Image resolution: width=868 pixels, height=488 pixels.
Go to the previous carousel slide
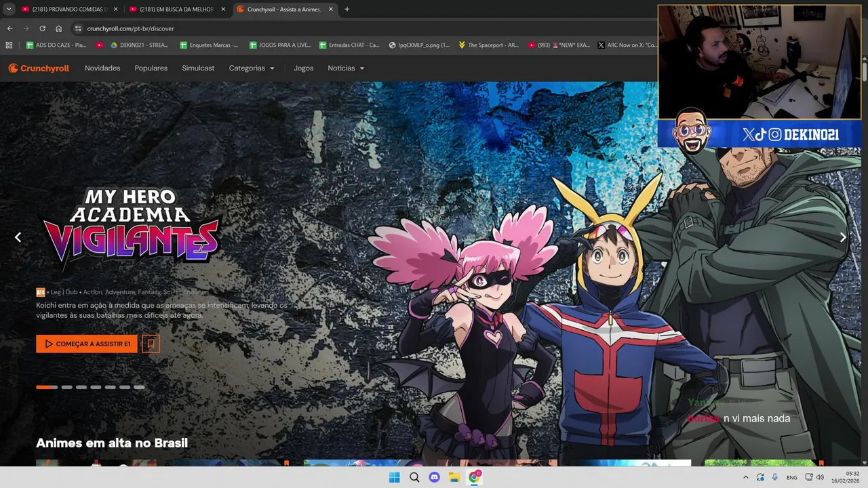click(18, 237)
